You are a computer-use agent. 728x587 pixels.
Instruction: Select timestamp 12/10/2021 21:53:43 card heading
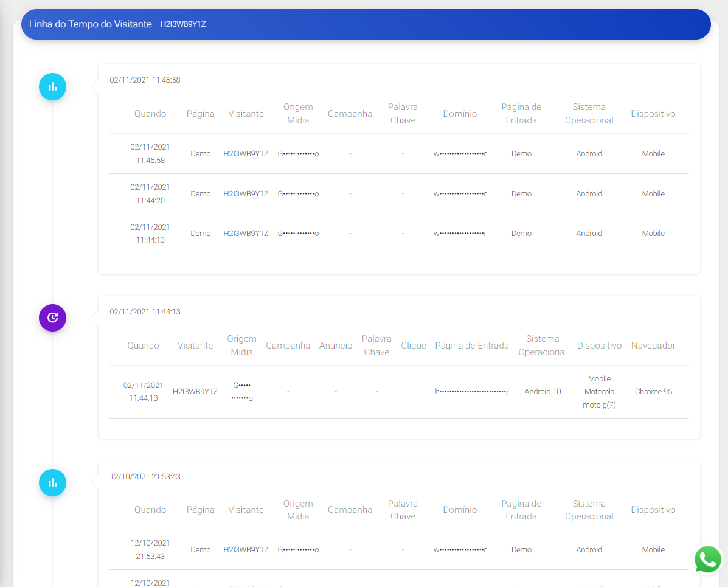[145, 476]
